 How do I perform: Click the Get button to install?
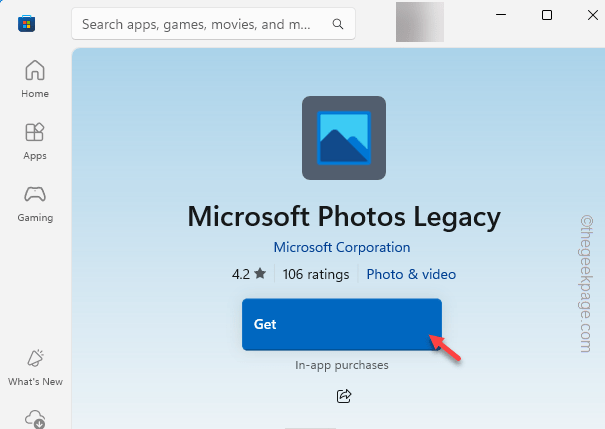point(342,324)
